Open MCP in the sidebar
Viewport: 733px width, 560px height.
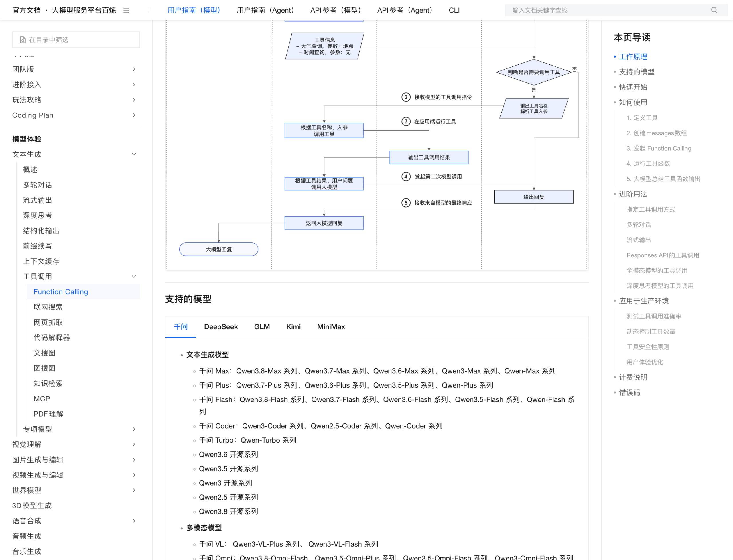pyautogui.click(x=42, y=399)
